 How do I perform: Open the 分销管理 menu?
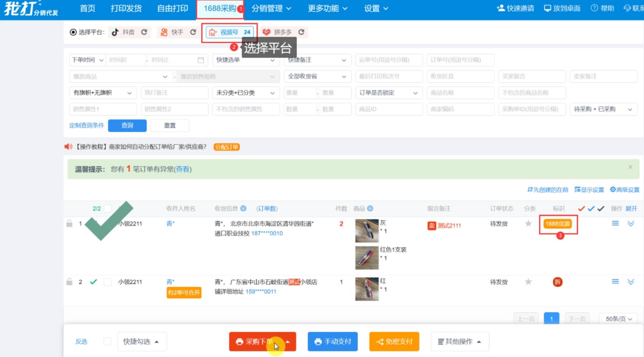click(x=271, y=9)
